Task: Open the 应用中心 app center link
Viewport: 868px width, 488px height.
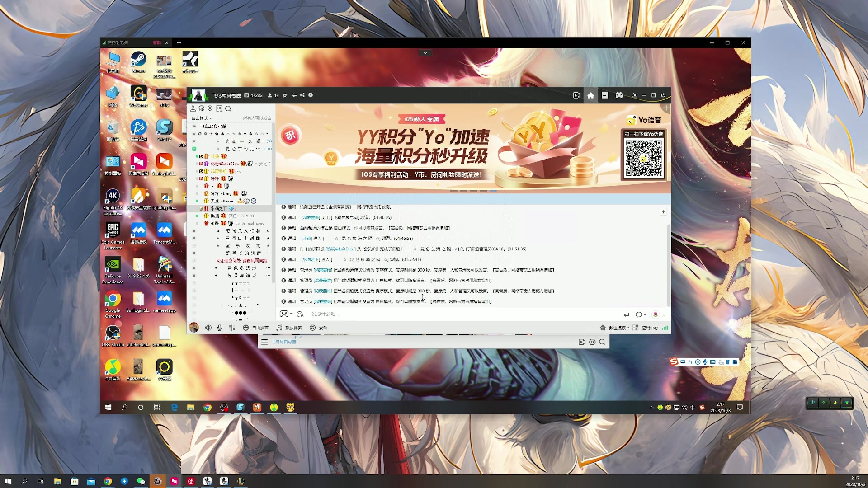Action: [650, 328]
